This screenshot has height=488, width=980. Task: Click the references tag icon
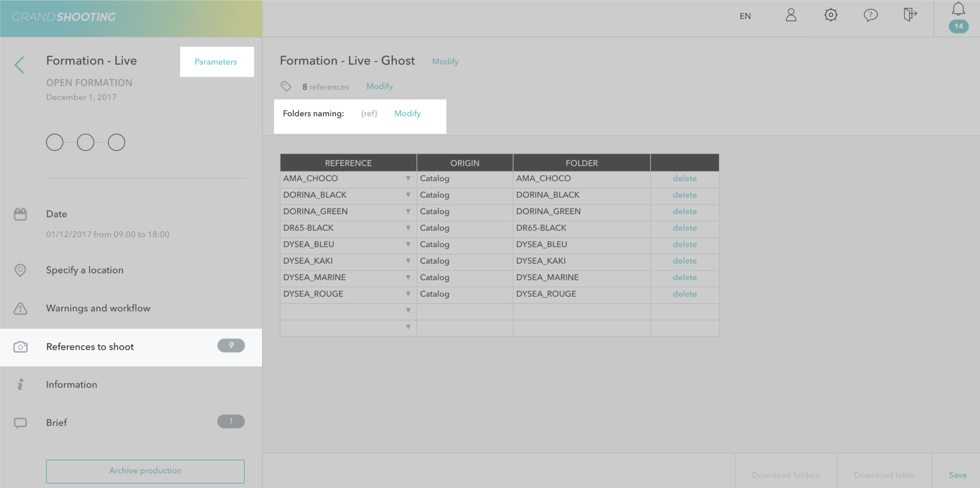click(286, 86)
